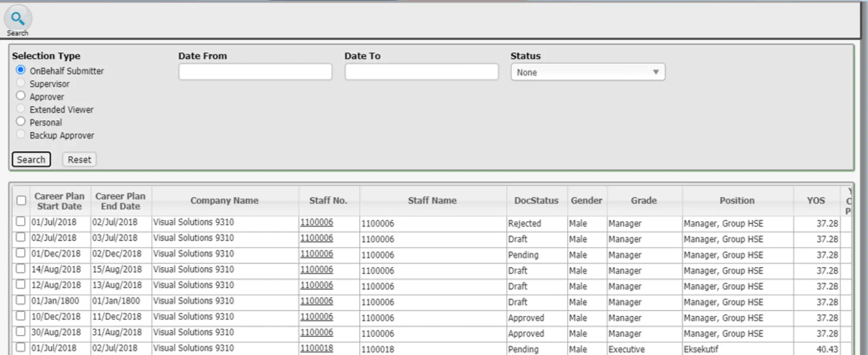Open staff number link in the Rejected row
868x355 pixels.
[x=317, y=222]
